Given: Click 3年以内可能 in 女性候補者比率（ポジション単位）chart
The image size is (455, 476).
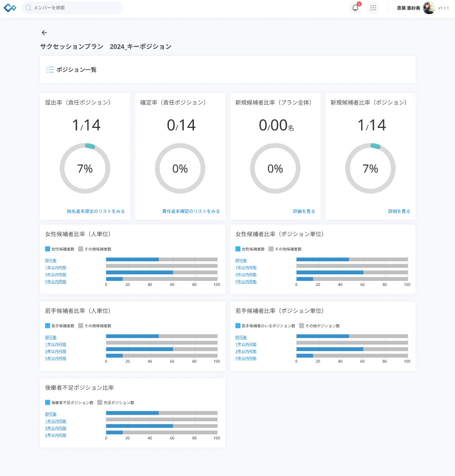Looking at the screenshot, I should click(246, 274).
